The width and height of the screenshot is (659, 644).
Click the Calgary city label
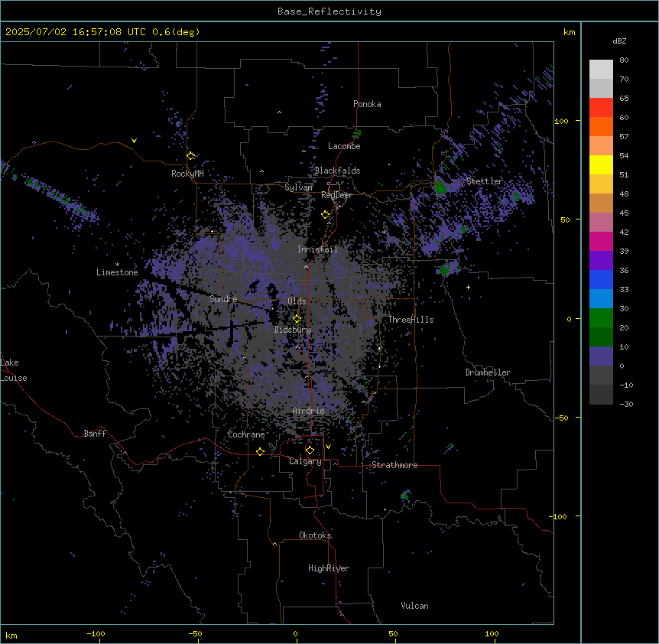(305, 461)
